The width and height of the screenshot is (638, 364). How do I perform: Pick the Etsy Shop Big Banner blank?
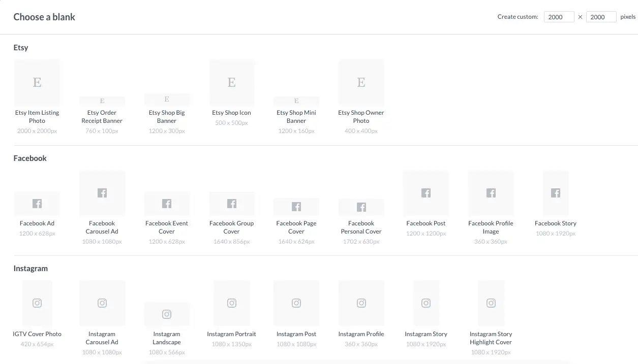point(167,100)
